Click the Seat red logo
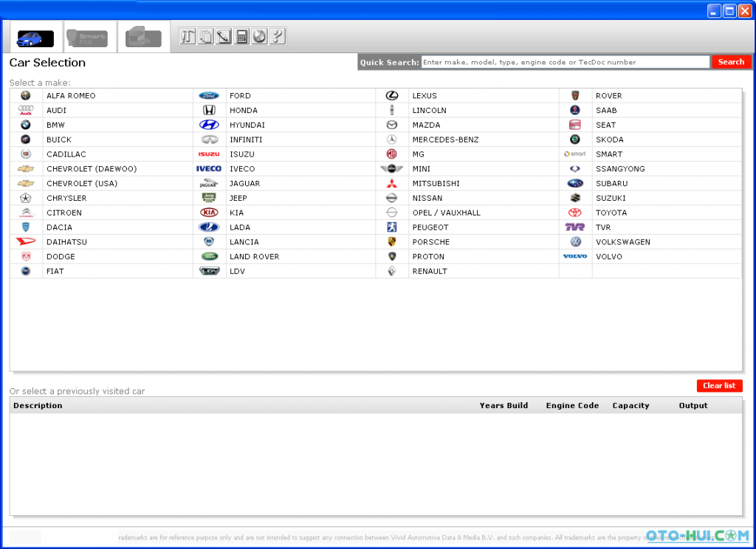The width and height of the screenshot is (756, 549). coord(575,125)
